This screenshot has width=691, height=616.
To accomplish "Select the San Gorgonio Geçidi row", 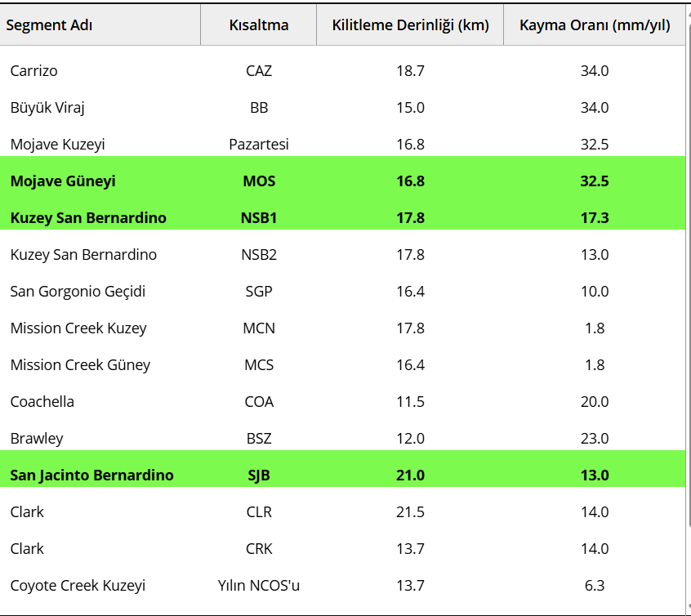I will pos(343,291).
